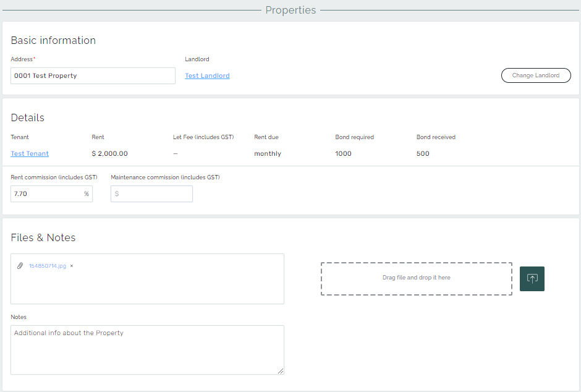The width and height of the screenshot is (581, 392).
Task: Open the 154850714.jpg attachment
Action: [47, 266]
